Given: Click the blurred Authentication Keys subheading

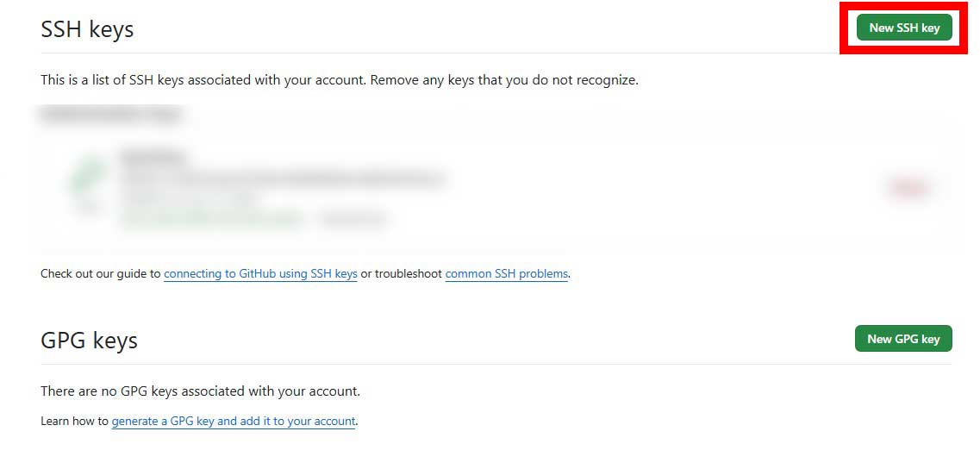Looking at the screenshot, I should [112, 115].
